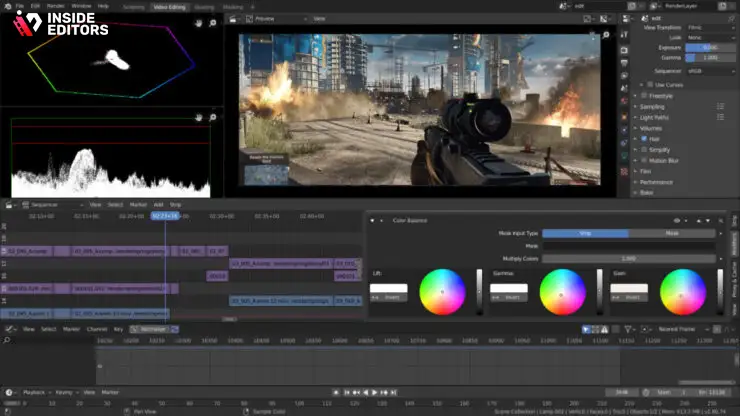
Task: Click the Multiply Colors value field
Action: click(x=629, y=259)
